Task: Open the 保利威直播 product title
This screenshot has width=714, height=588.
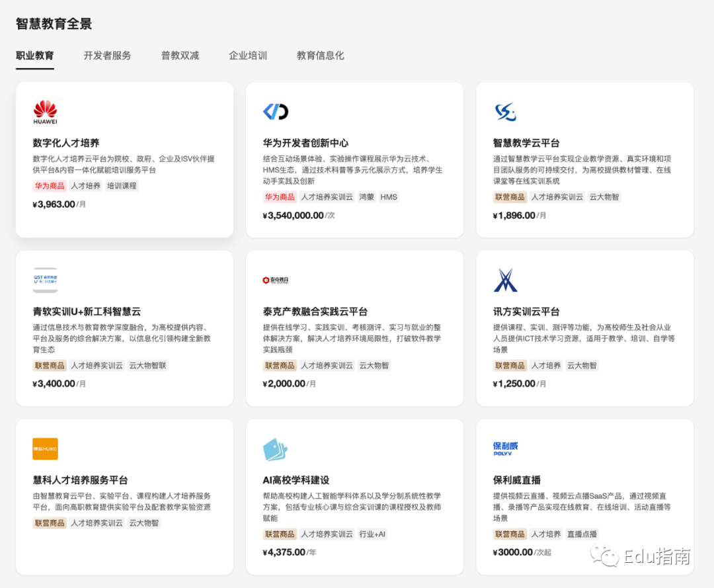Action: 517,480
